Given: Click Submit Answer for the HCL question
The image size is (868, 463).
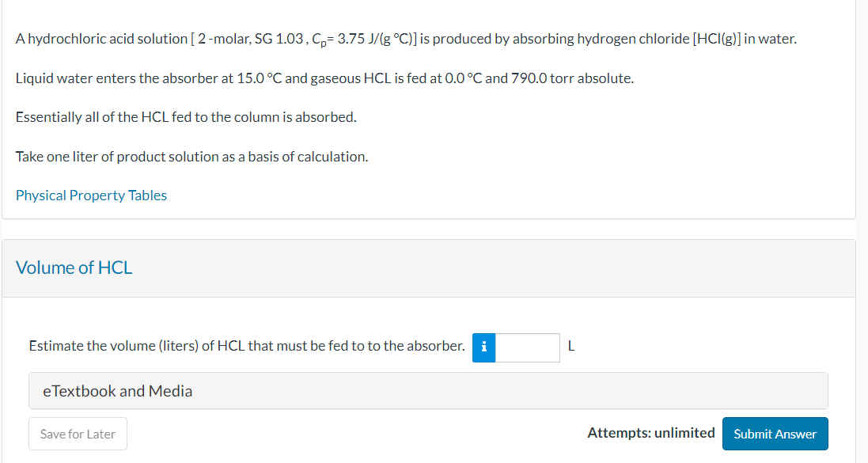Looking at the screenshot, I should (x=775, y=434).
